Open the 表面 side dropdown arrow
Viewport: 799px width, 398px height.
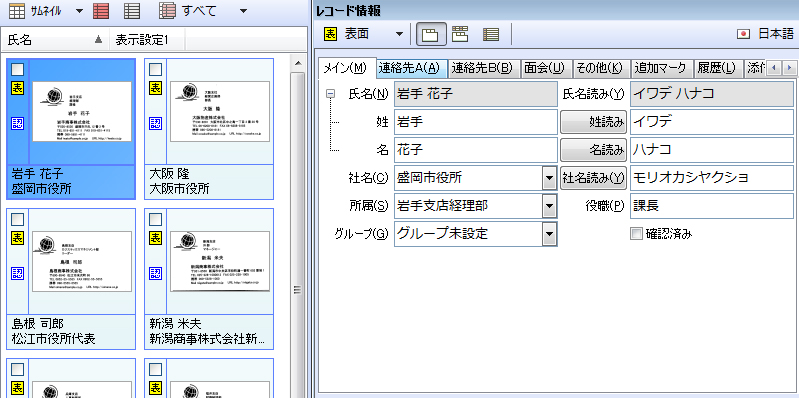[x=399, y=35]
